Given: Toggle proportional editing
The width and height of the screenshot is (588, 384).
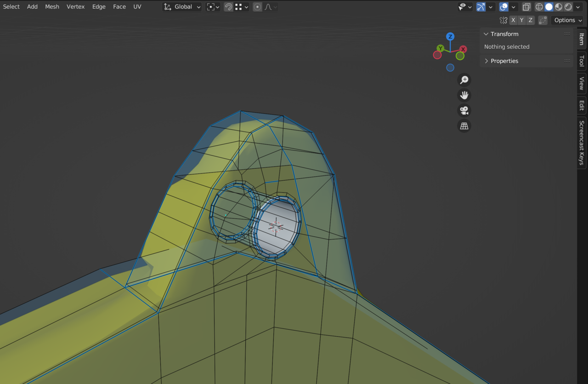Looking at the screenshot, I should click(257, 7).
